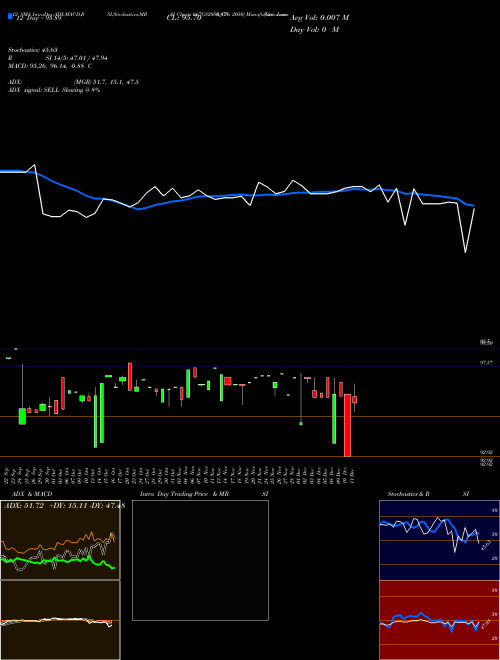Open the ADX indicator chart panel

60,540
